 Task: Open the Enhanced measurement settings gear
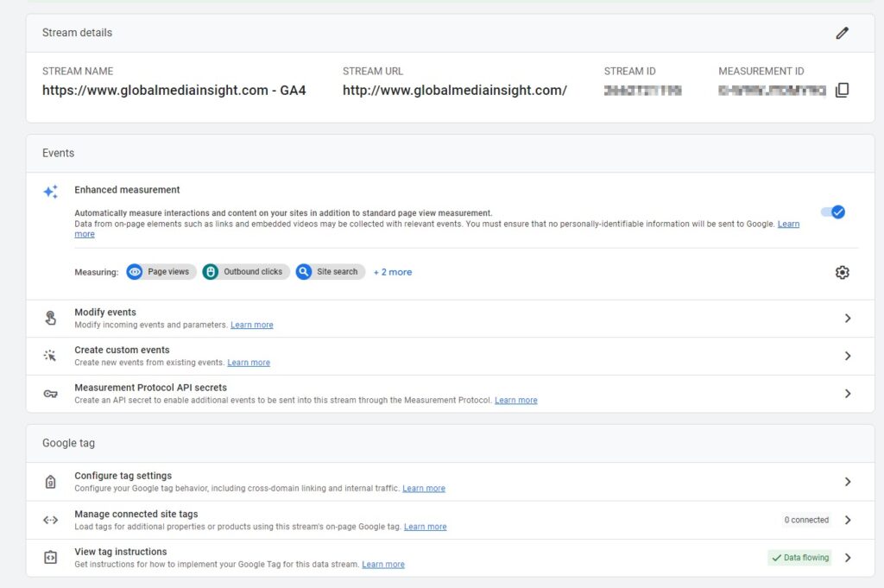[842, 271]
